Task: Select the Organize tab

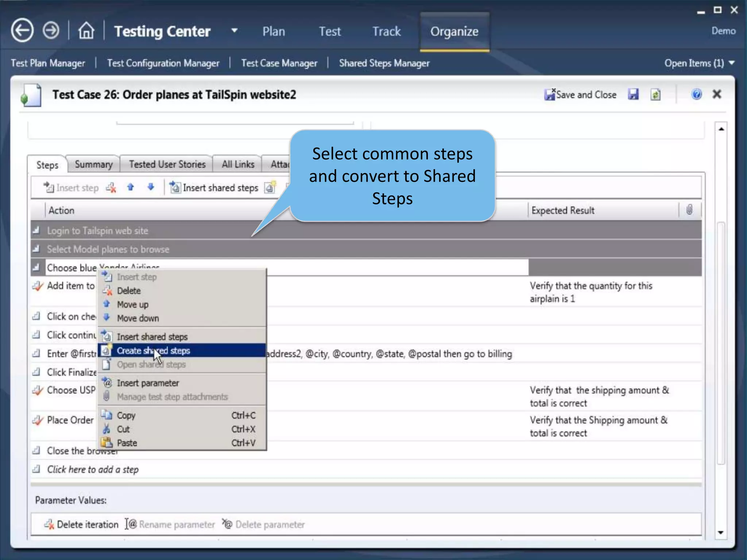Action: click(454, 32)
